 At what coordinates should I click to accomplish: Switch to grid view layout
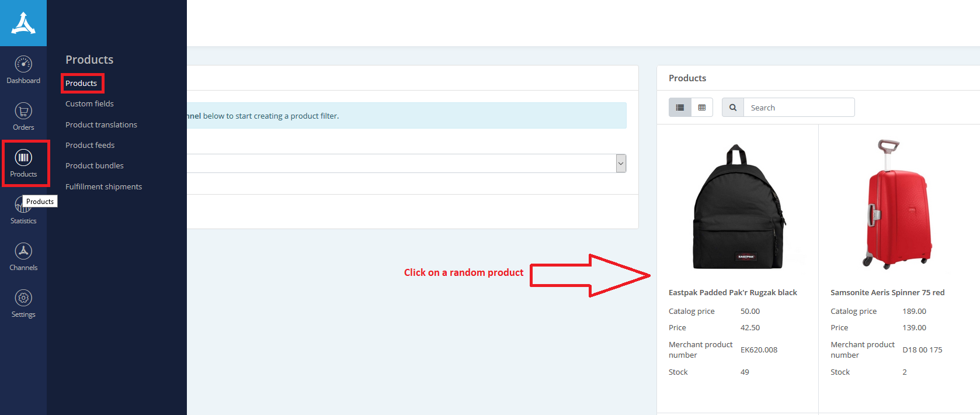[x=702, y=108]
